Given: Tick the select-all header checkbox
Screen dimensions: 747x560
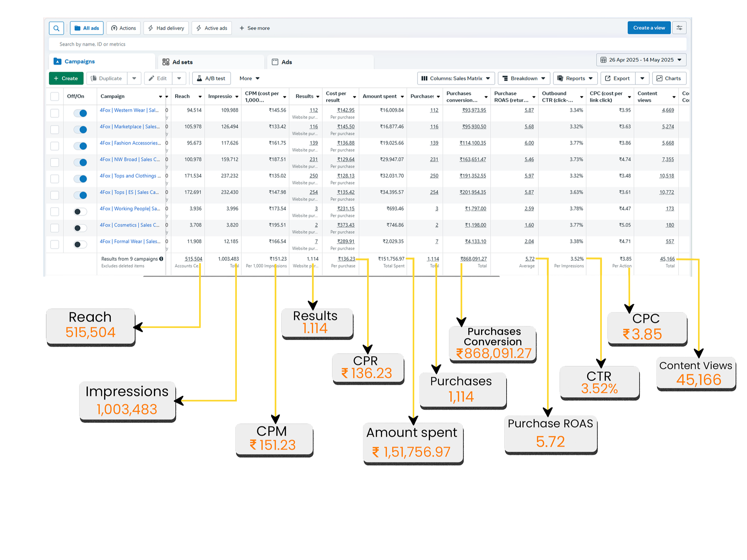Looking at the screenshot, I should click(x=55, y=96).
